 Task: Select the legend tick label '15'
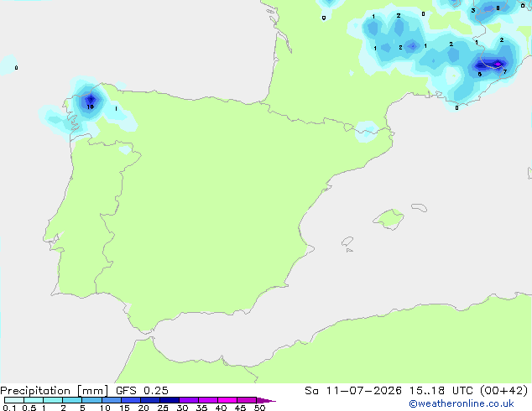pyautogui.click(x=124, y=408)
